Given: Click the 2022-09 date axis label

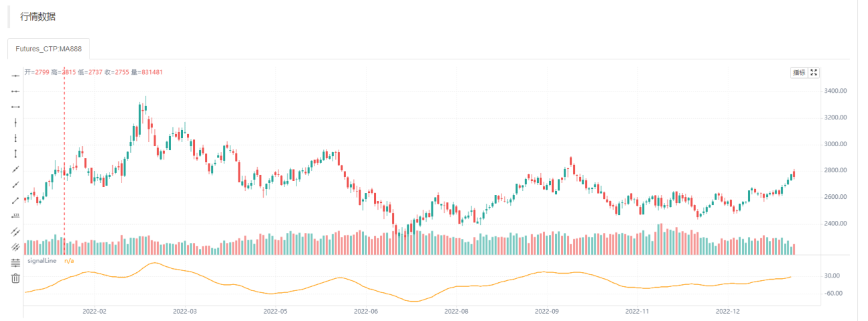Looking at the screenshot, I should [547, 311].
